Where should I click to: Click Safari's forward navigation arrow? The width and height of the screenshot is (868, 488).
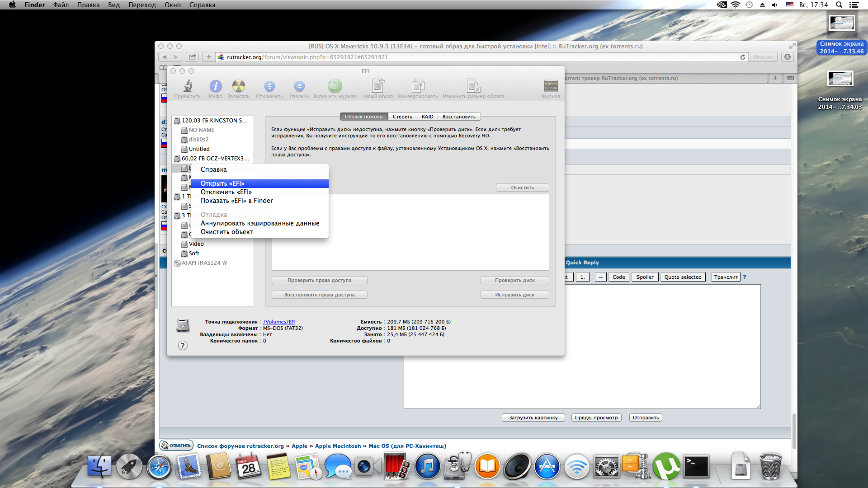click(x=176, y=57)
